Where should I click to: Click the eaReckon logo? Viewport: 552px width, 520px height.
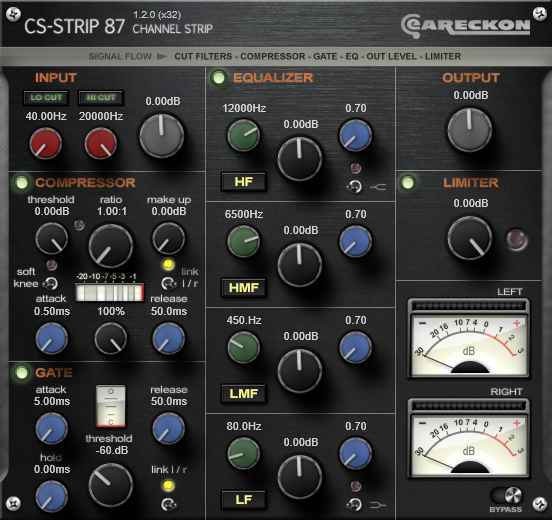465,26
